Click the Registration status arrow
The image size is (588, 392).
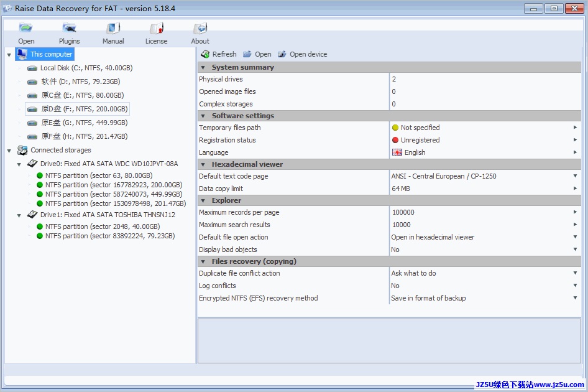[x=575, y=139]
